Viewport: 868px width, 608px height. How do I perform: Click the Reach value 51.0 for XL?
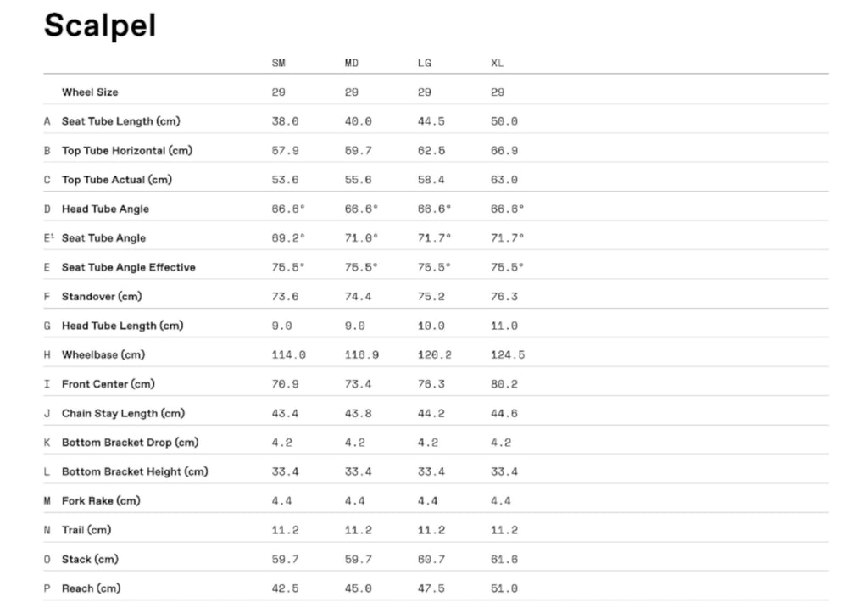[x=504, y=588]
